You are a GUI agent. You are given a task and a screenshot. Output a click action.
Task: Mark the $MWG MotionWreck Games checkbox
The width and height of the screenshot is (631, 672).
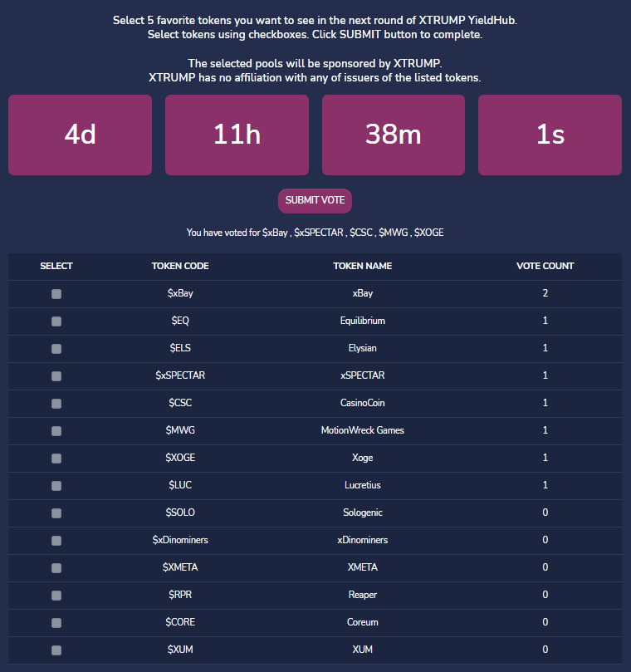(56, 431)
